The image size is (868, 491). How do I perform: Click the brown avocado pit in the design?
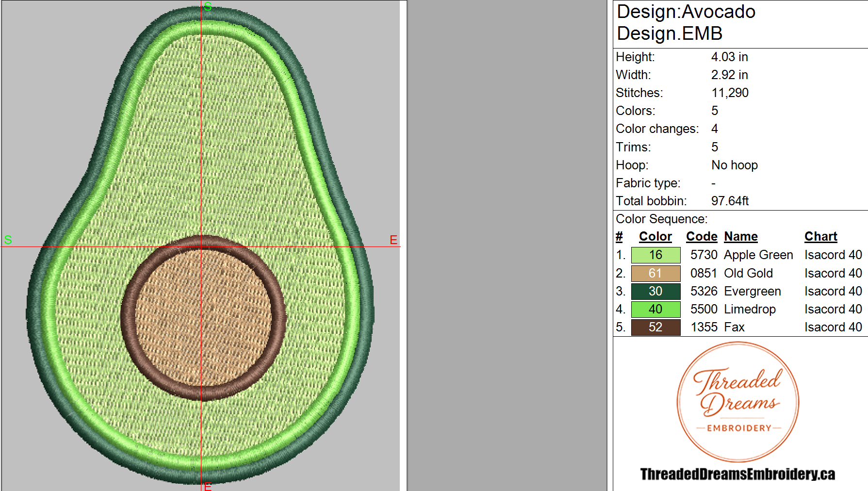[203, 318]
